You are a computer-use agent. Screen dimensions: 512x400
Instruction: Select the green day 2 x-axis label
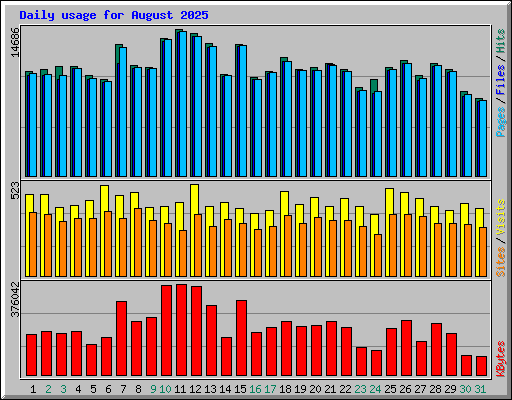click(48, 389)
